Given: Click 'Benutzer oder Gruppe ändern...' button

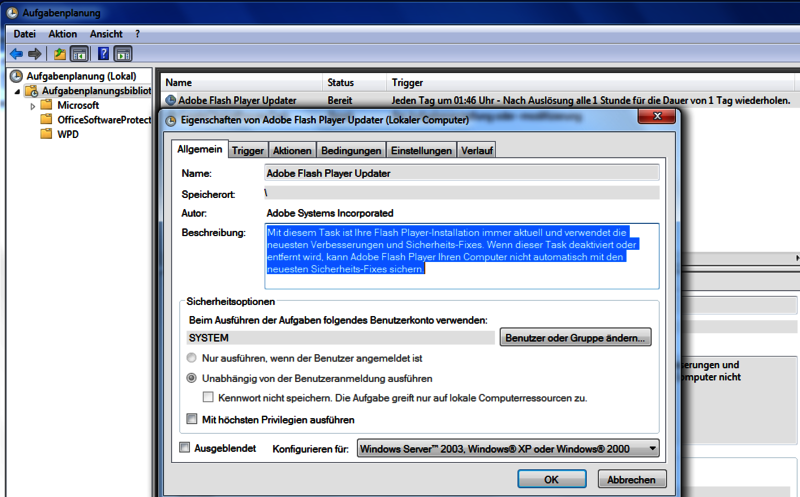Looking at the screenshot, I should (x=576, y=337).
